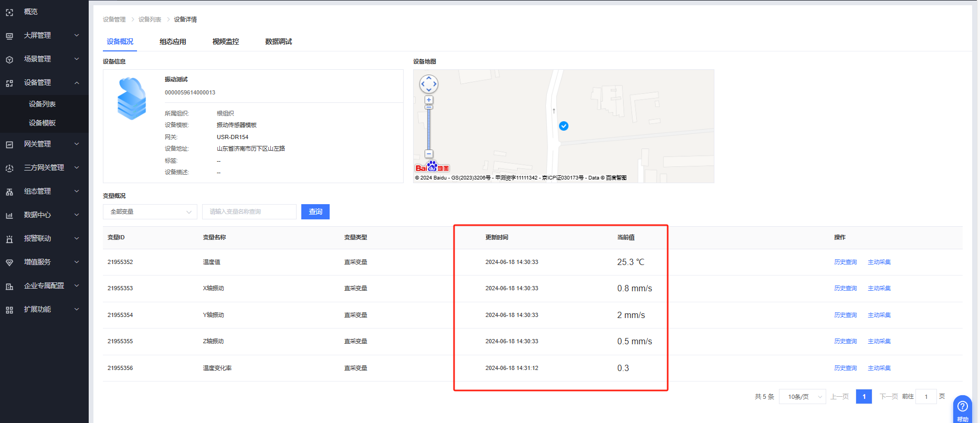The image size is (980, 423).
Task: Switch to the 组态应用 tab
Action: point(173,41)
